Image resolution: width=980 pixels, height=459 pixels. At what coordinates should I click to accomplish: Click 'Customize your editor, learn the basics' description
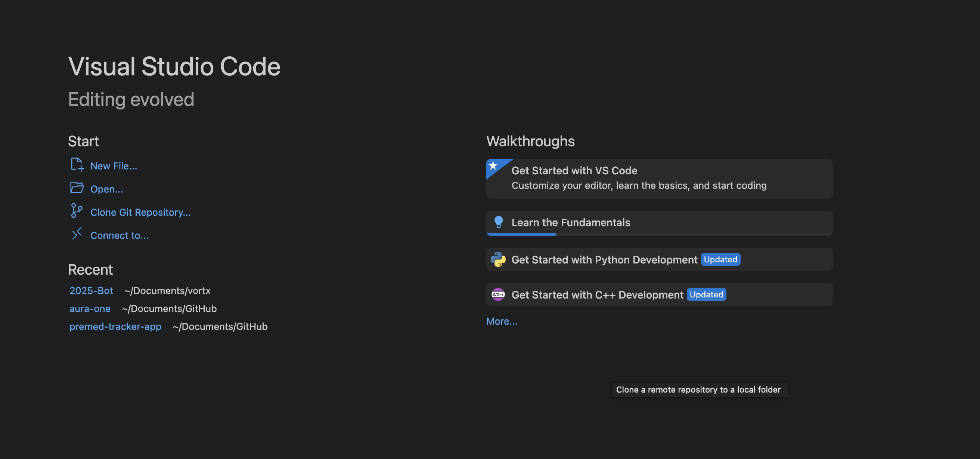639,185
